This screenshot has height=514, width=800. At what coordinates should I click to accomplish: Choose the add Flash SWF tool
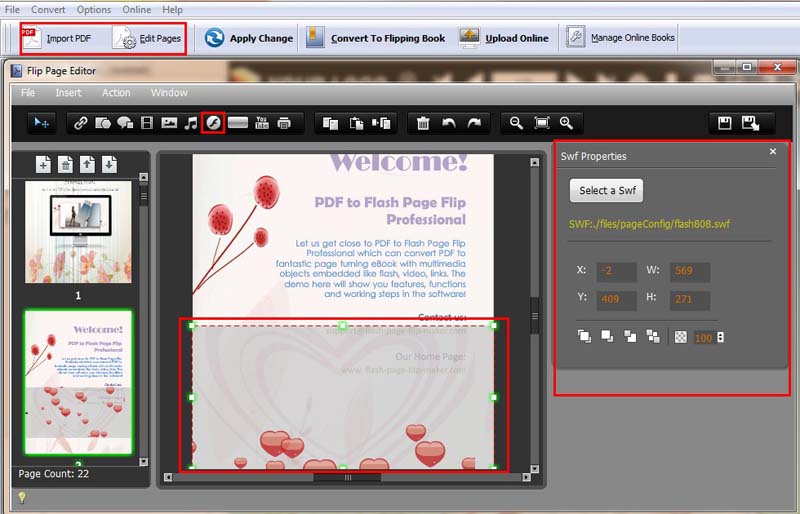click(213, 123)
